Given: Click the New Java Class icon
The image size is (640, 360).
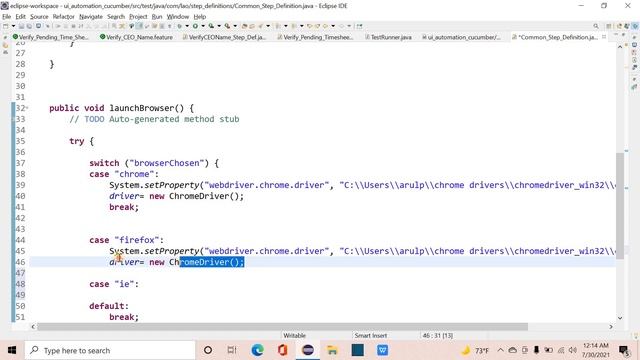Looking at the screenshot, I should [252, 26].
